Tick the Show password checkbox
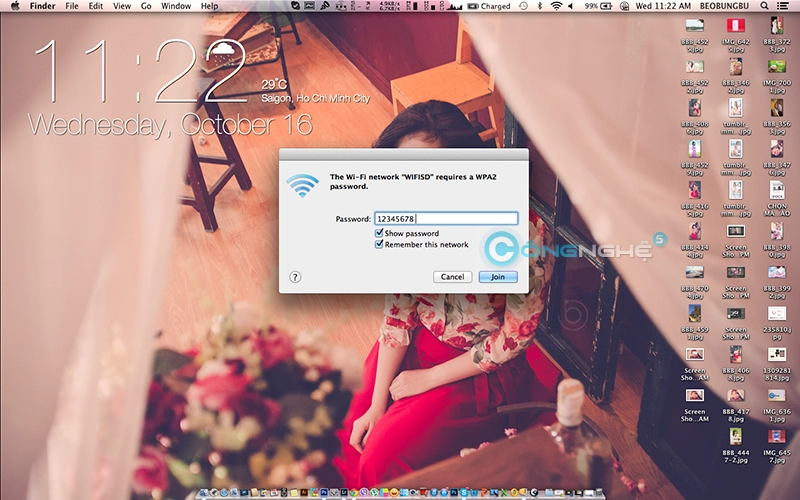 pos(379,233)
